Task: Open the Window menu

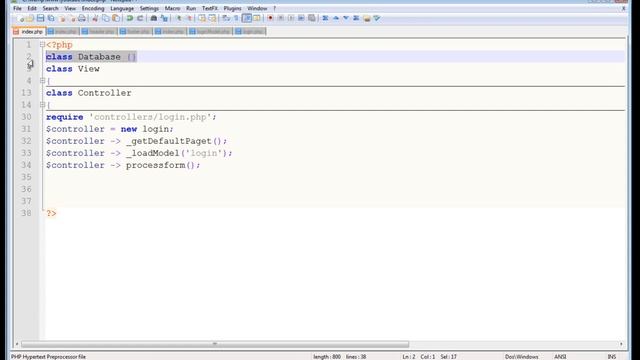Action: coord(257,8)
